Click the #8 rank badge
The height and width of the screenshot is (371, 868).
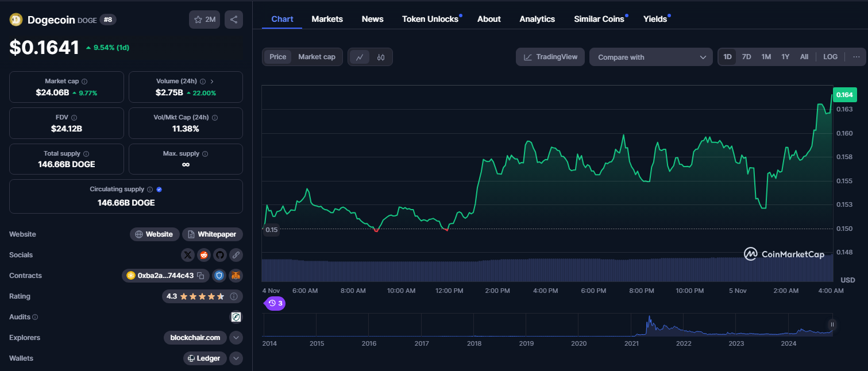coord(108,20)
